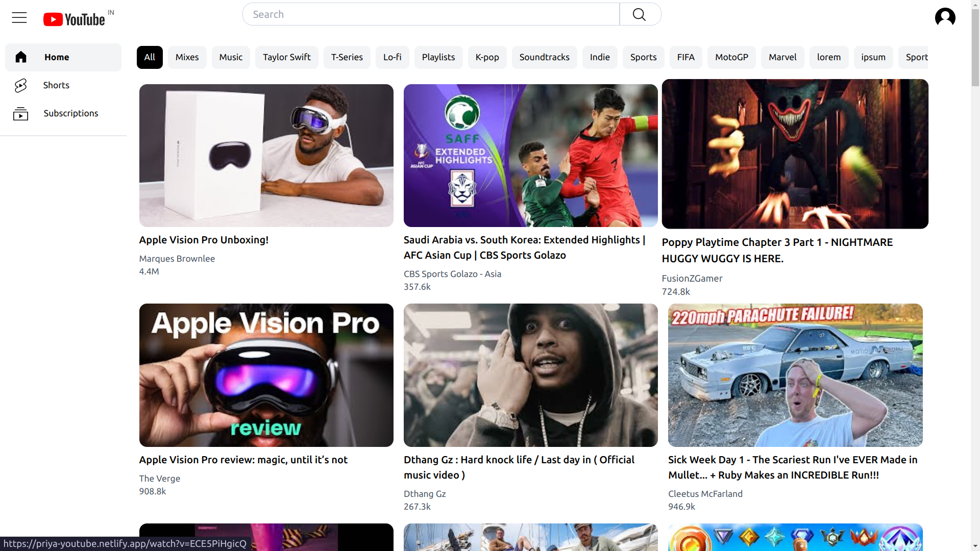
Task: Click Poppy Playtime Chapter 3 title
Action: click(777, 251)
